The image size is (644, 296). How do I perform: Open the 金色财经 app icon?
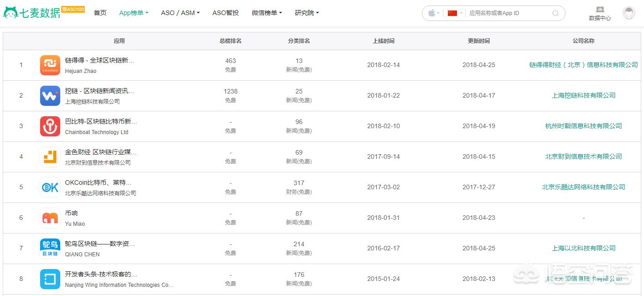point(50,157)
